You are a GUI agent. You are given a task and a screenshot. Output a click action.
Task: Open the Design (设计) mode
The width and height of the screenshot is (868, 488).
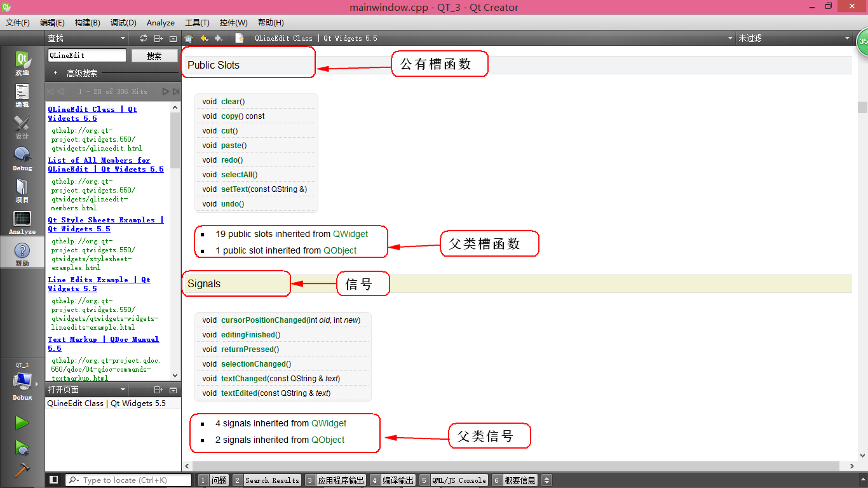pos(22,127)
